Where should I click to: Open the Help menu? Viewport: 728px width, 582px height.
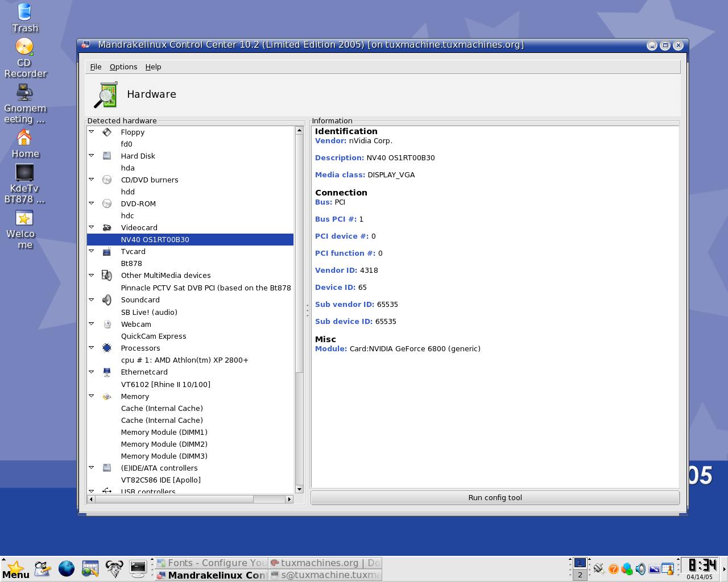coord(153,66)
